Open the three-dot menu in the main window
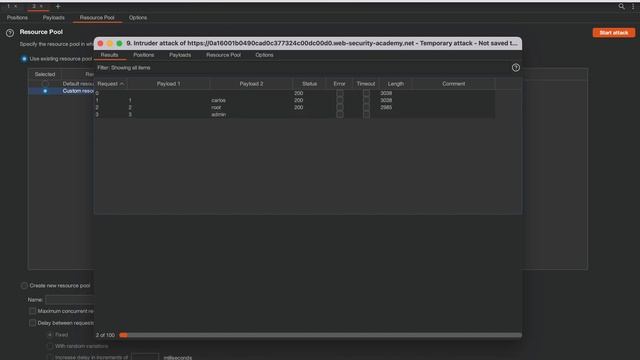The width and height of the screenshot is (640, 360). (x=633, y=6)
